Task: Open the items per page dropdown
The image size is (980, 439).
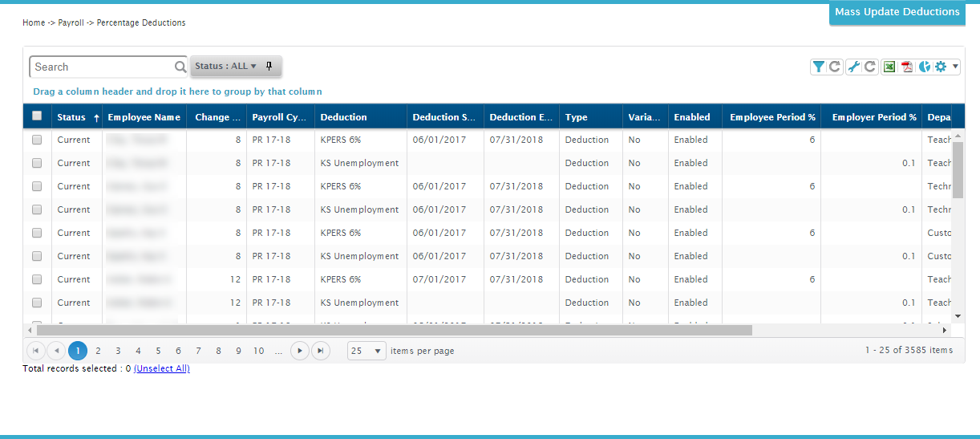Action: (x=368, y=351)
